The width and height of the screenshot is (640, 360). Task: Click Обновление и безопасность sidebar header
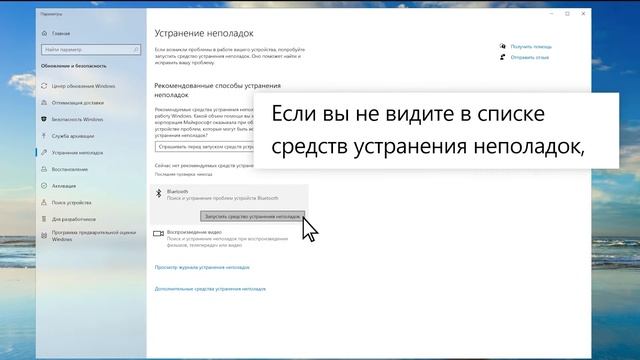click(x=74, y=66)
